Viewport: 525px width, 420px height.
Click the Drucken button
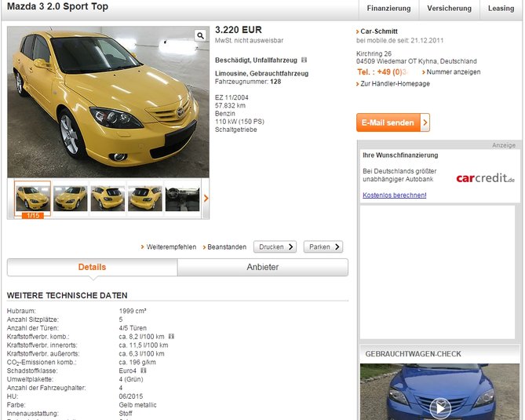coord(275,247)
